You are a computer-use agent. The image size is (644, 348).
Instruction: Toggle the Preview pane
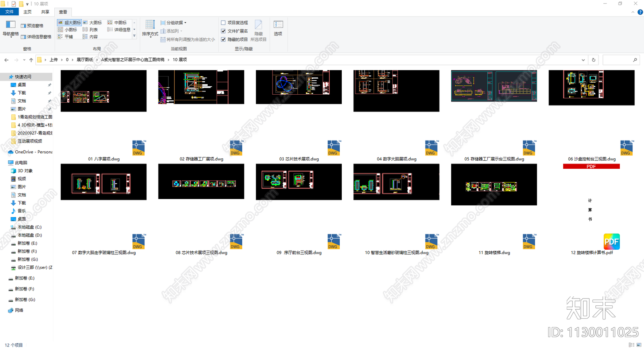point(32,26)
